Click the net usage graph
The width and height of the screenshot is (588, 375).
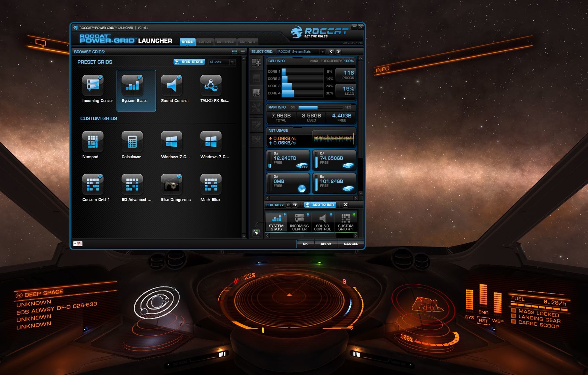pyautogui.click(x=334, y=138)
